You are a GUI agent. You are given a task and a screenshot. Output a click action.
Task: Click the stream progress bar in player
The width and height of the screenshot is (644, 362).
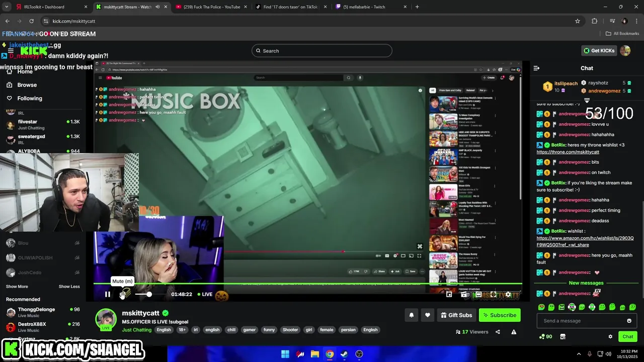tap(307, 284)
